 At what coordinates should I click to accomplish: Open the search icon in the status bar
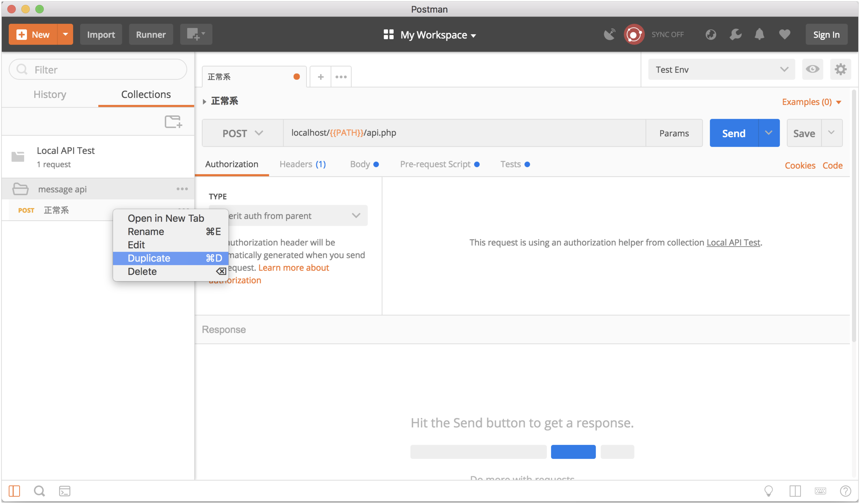click(x=39, y=491)
